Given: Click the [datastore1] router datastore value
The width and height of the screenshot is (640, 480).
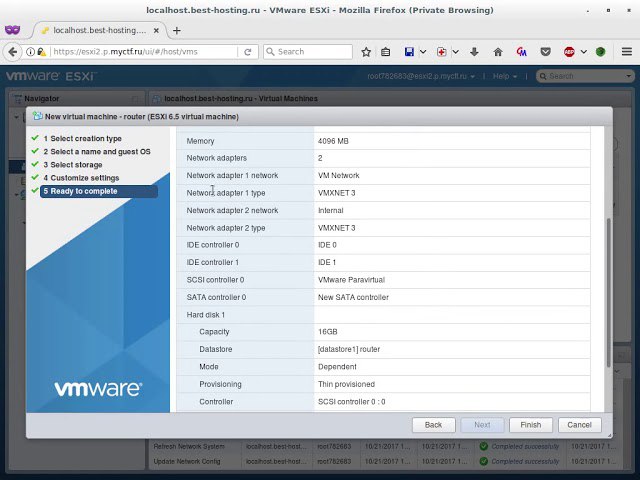Looking at the screenshot, I should click(x=349, y=349).
